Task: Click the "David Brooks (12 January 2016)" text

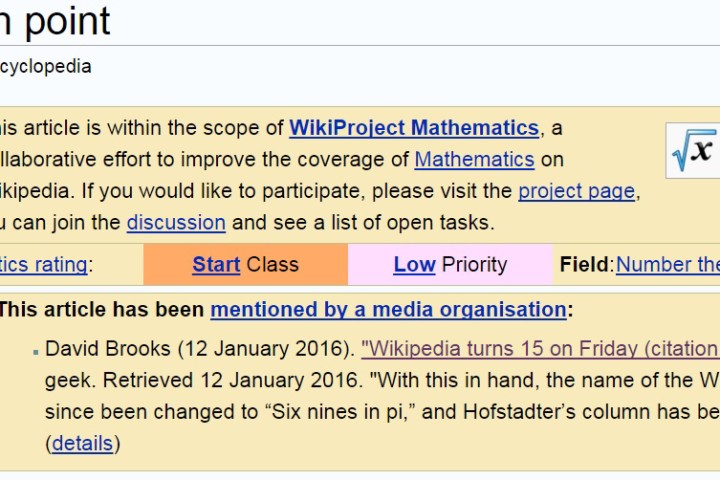Action: 200,349
